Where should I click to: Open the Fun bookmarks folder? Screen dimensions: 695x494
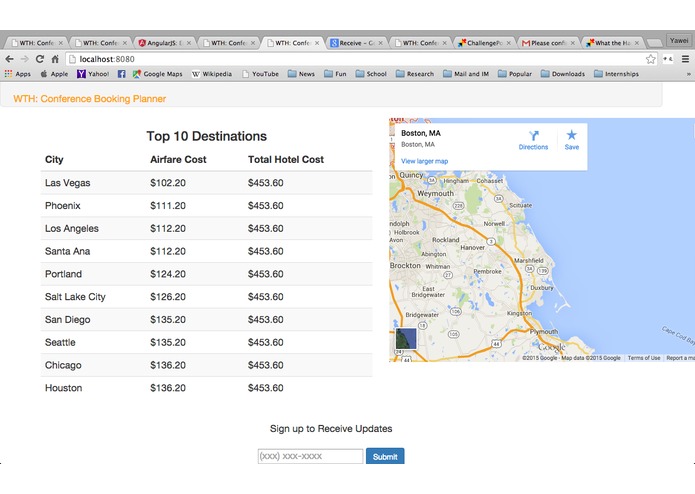coord(335,74)
